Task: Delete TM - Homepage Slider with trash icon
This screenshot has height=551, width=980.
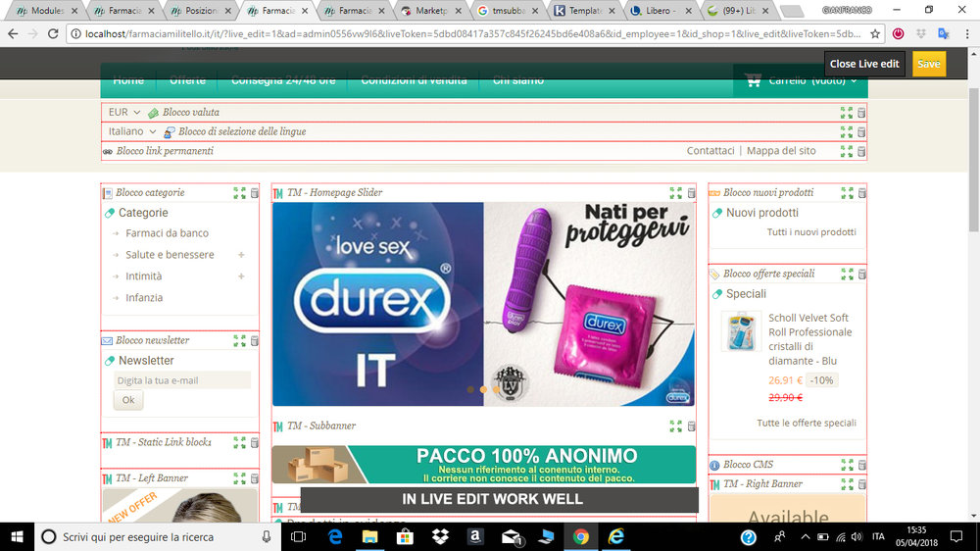Action: coord(691,193)
